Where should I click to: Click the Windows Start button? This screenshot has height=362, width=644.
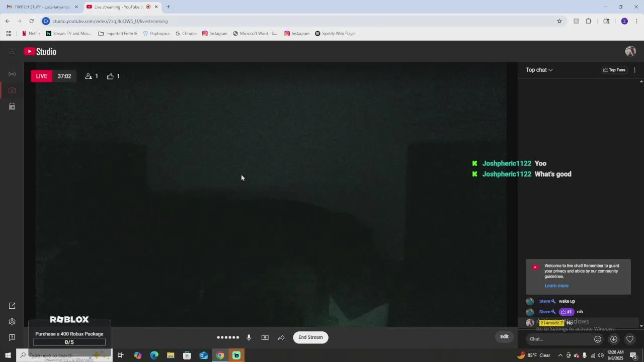[x=8, y=355]
